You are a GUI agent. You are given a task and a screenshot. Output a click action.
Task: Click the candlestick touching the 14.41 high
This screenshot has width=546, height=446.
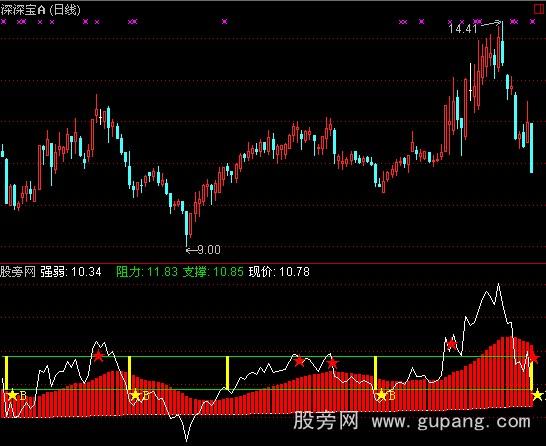tap(502, 44)
